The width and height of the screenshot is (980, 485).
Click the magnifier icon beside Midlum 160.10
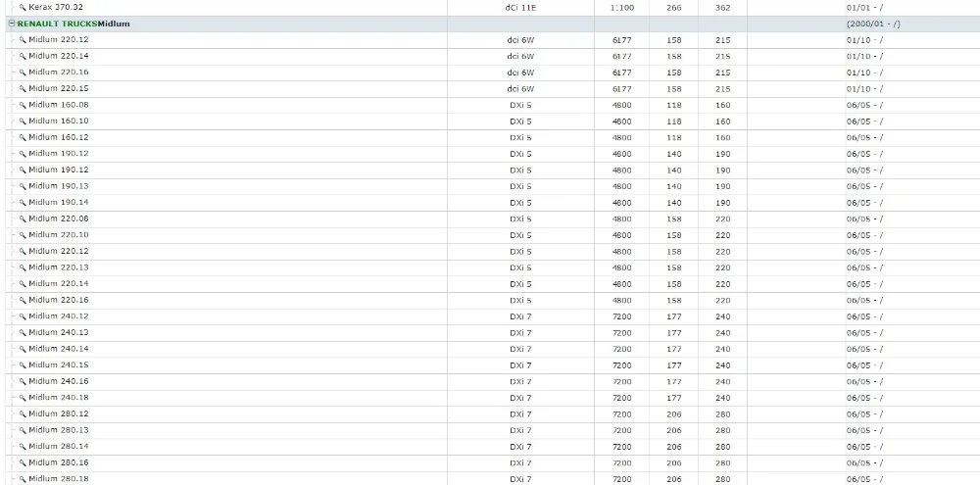23,121
